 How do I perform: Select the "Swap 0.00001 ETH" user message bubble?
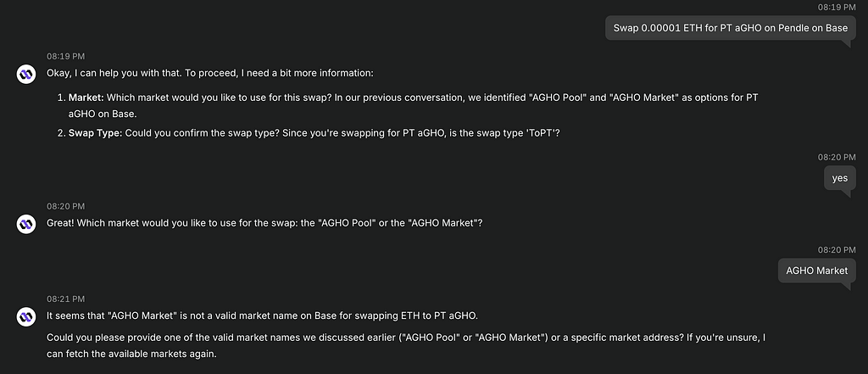click(731, 28)
